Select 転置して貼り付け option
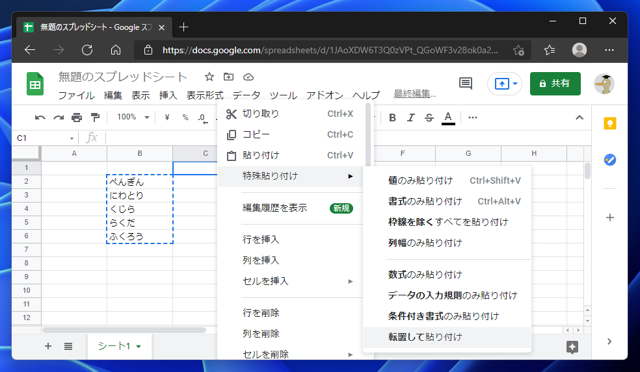Screen dimensions: 640x372 (447, 337)
